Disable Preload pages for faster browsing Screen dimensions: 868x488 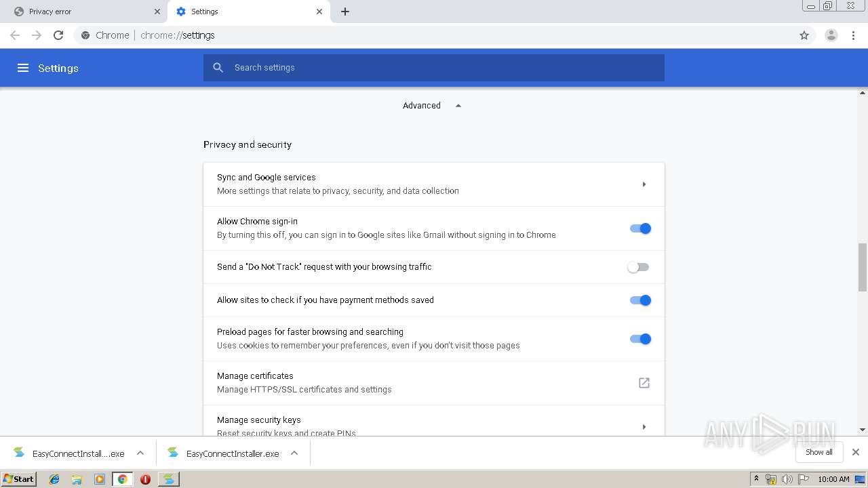(640, 339)
